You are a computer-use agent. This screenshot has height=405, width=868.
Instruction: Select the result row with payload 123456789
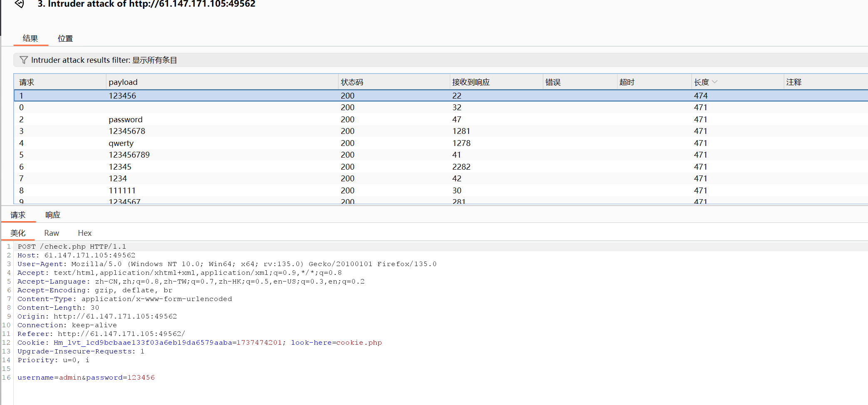tap(129, 155)
